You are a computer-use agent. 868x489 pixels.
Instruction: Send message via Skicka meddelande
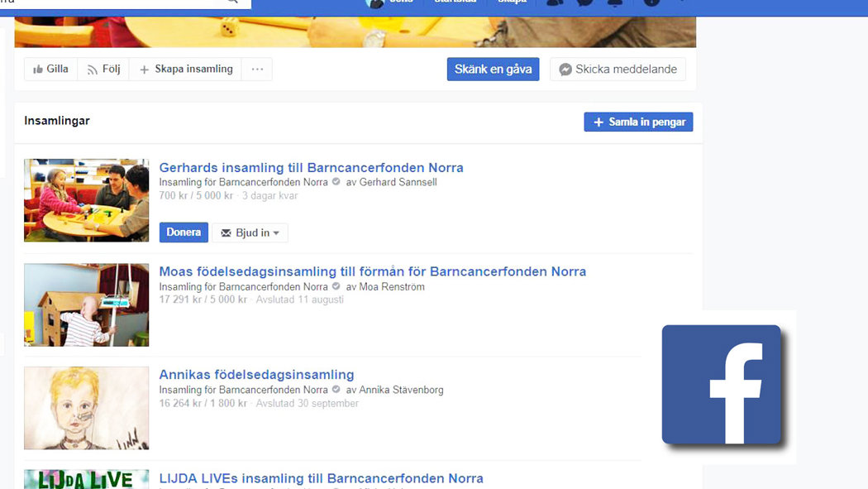tap(618, 70)
